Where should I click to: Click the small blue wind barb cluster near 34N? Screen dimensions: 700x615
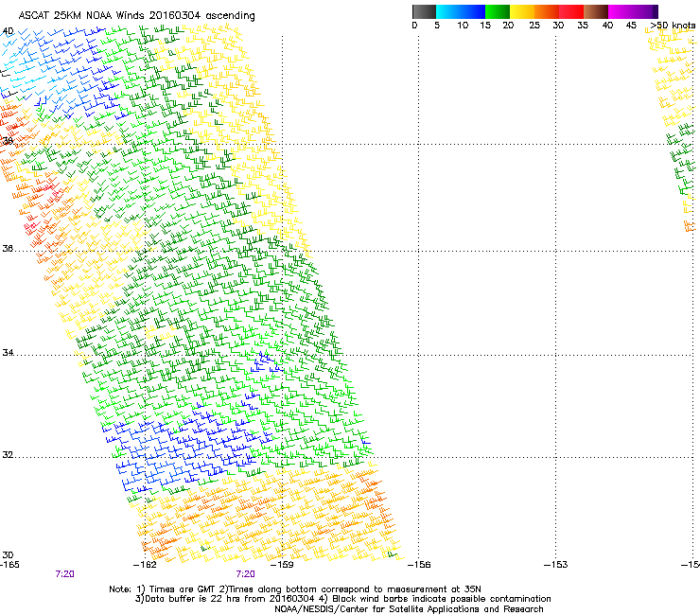266,362
